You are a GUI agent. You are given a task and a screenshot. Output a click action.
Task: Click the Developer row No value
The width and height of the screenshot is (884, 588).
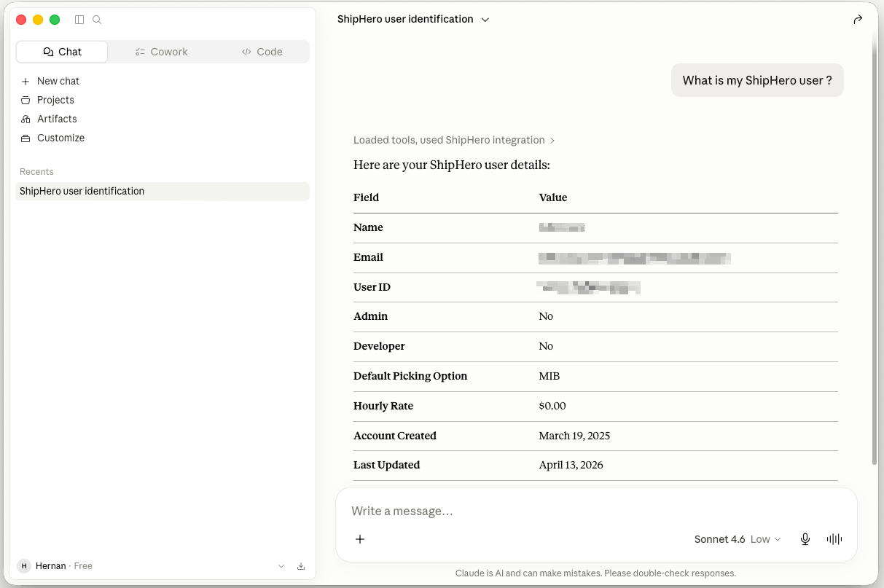pyautogui.click(x=546, y=346)
